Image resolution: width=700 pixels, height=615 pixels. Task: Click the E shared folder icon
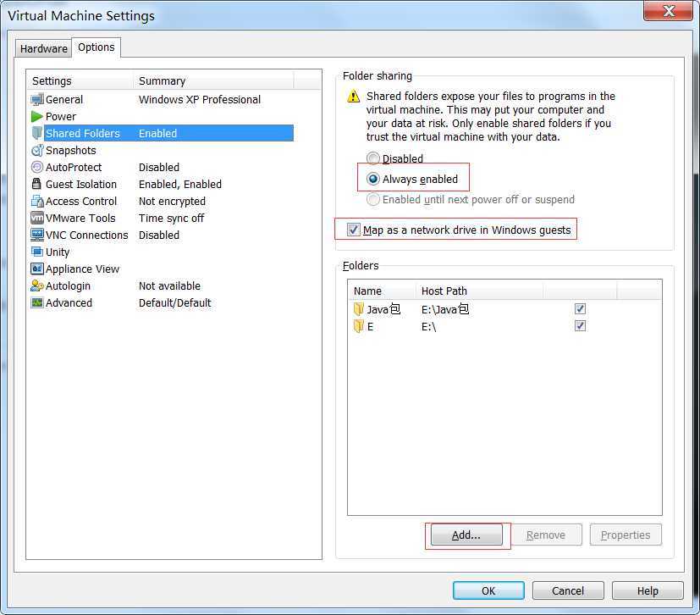click(359, 326)
